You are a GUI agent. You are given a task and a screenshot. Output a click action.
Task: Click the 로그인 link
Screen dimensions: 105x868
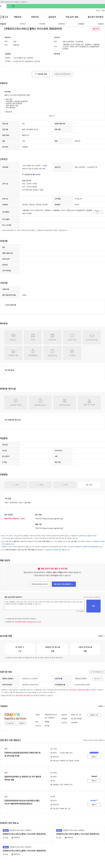(x=98, y=10)
